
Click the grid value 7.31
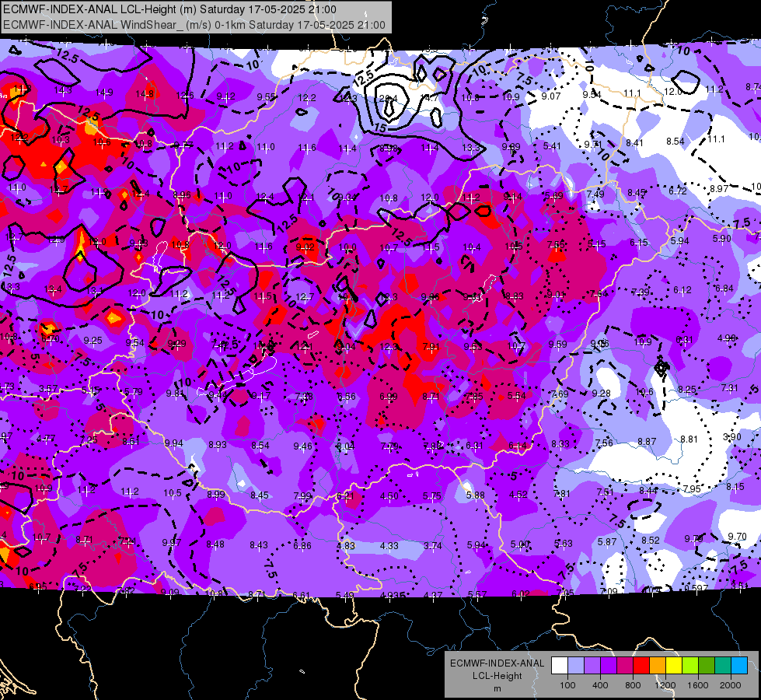pos(729,387)
